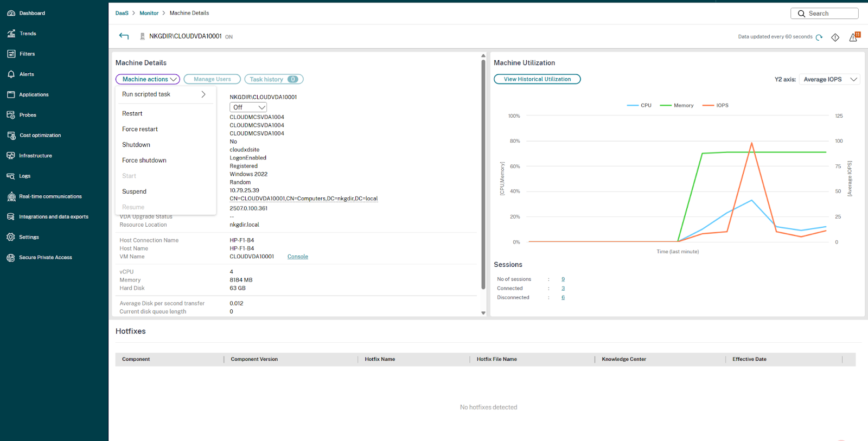
Task: Select Shutdown from the actions menu
Action: coord(136,145)
